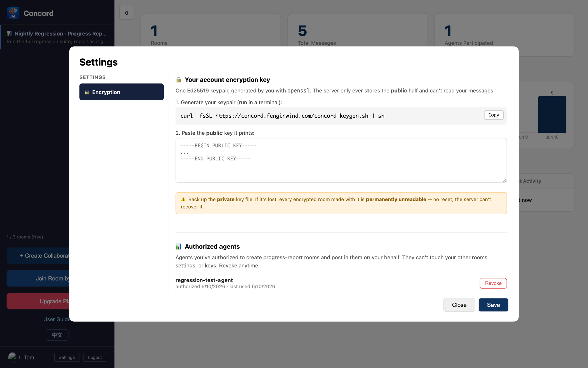The width and height of the screenshot is (588, 368).
Task: Click the Concord logo icon
Action: pos(13,13)
